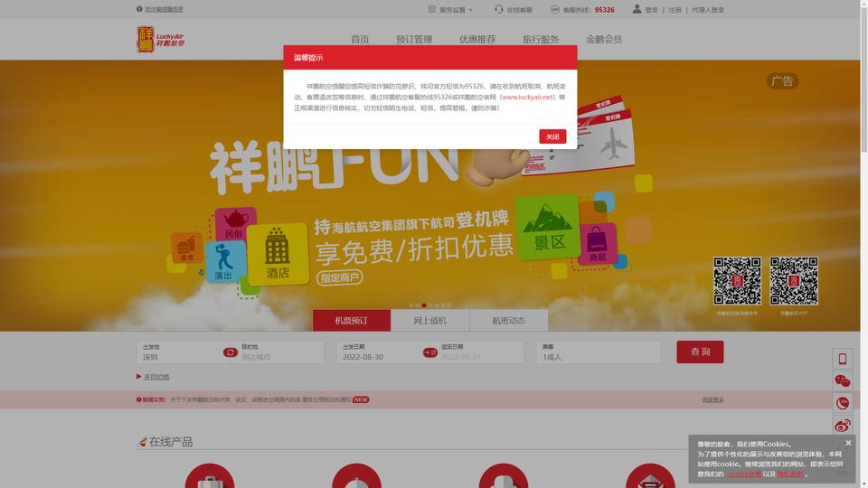Select the 机票预订 tab
This screenshot has height=488, width=868.
click(x=352, y=320)
